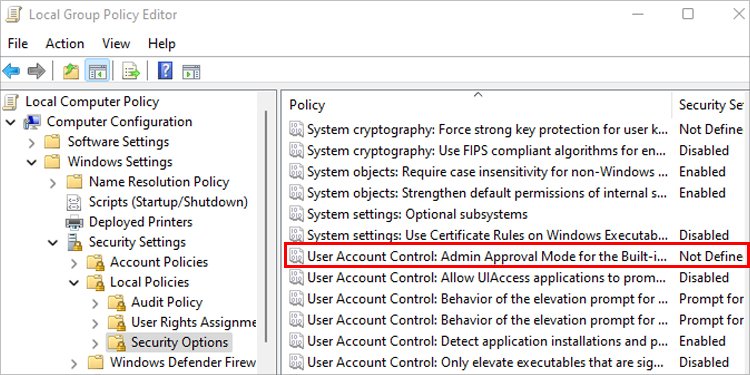Image resolution: width=750 pixels, height=375 pixels.
Task: Open Help via the question mark icon
Action: (165, 72)
